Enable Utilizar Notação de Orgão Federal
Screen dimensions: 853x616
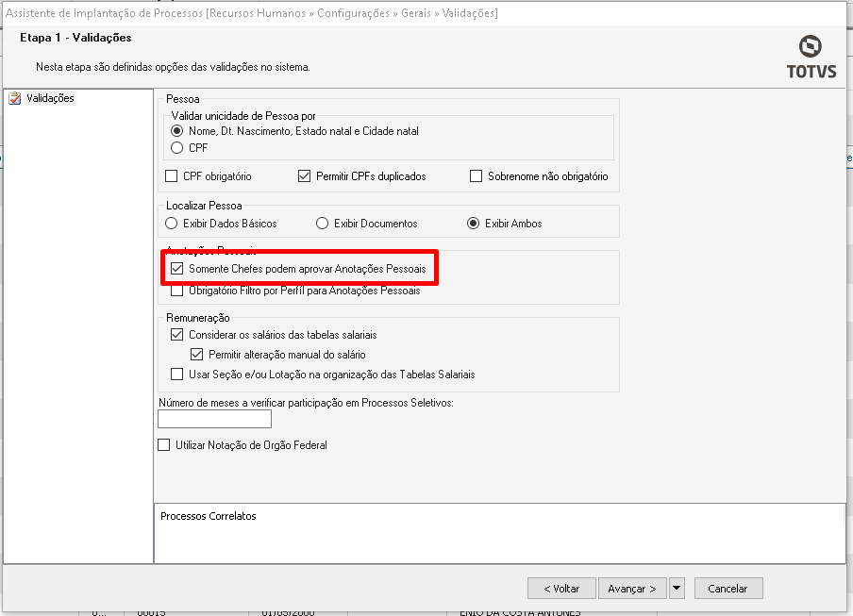[x=164, y=444]
